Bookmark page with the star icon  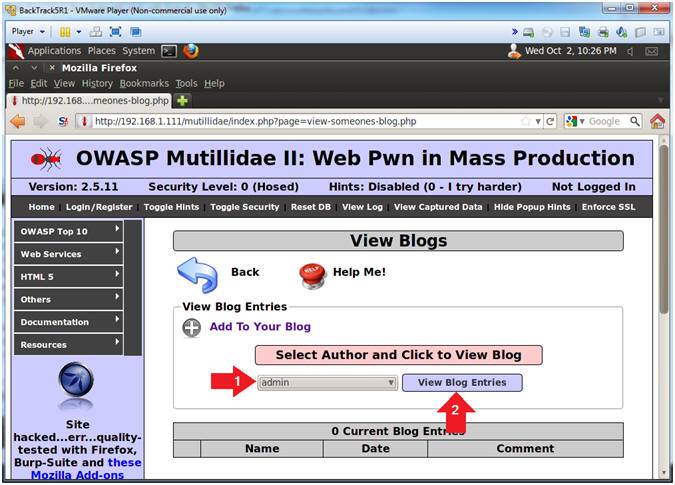click(x=526, y=121)
